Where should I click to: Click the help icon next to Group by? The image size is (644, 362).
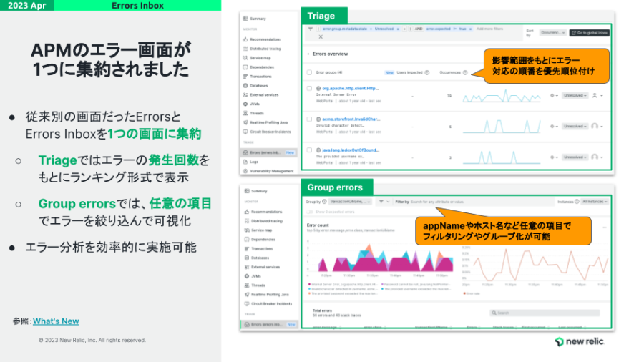click(324, 202)
